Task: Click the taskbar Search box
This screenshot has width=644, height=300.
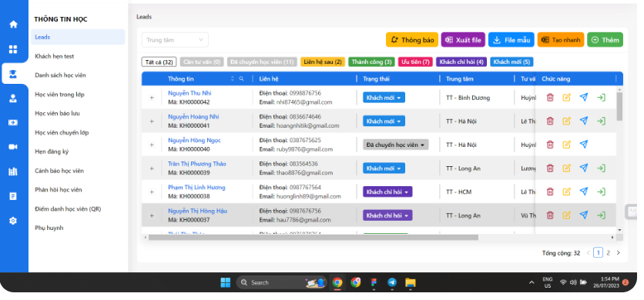Action: pyautogui.click(x=281, y=282)
